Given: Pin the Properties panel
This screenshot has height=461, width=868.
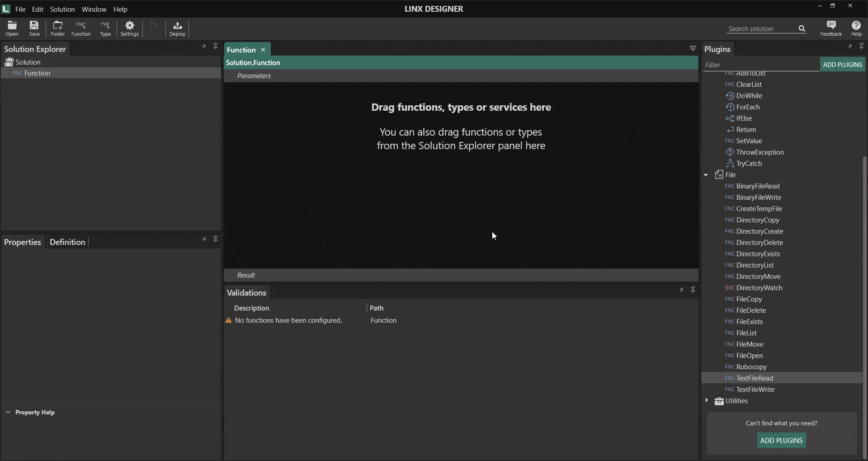Looking at the screenshot, I should click(x=216, y=239).
